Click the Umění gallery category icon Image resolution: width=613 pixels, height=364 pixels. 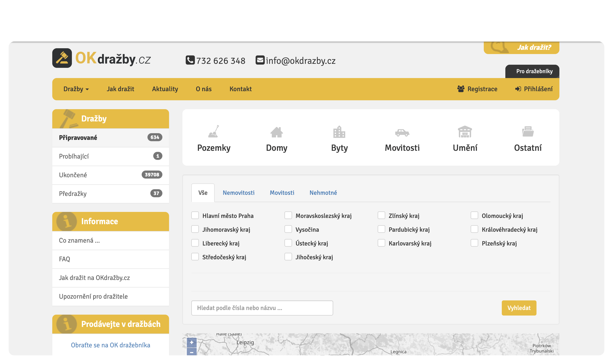click(465, 132)
